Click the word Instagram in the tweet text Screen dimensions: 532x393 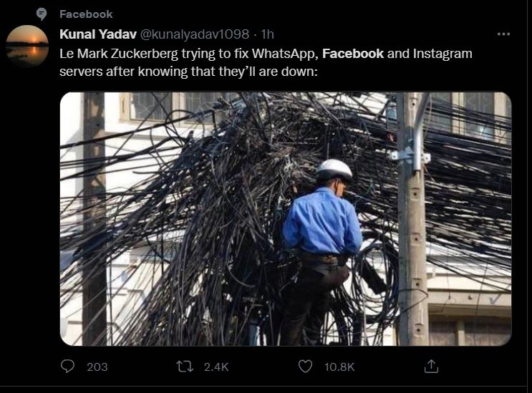(442, 54)
